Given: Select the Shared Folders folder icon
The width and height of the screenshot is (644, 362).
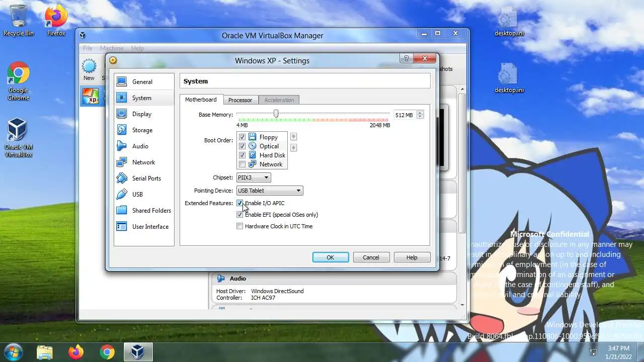Looking at the screenshot, I should (x=122, y=210).
